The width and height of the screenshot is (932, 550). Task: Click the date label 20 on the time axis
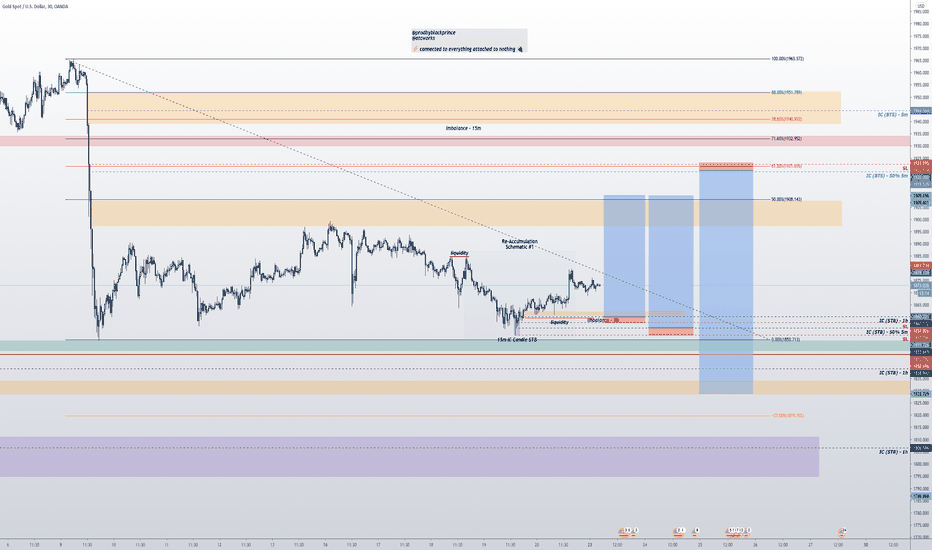(x=537, y=545)
